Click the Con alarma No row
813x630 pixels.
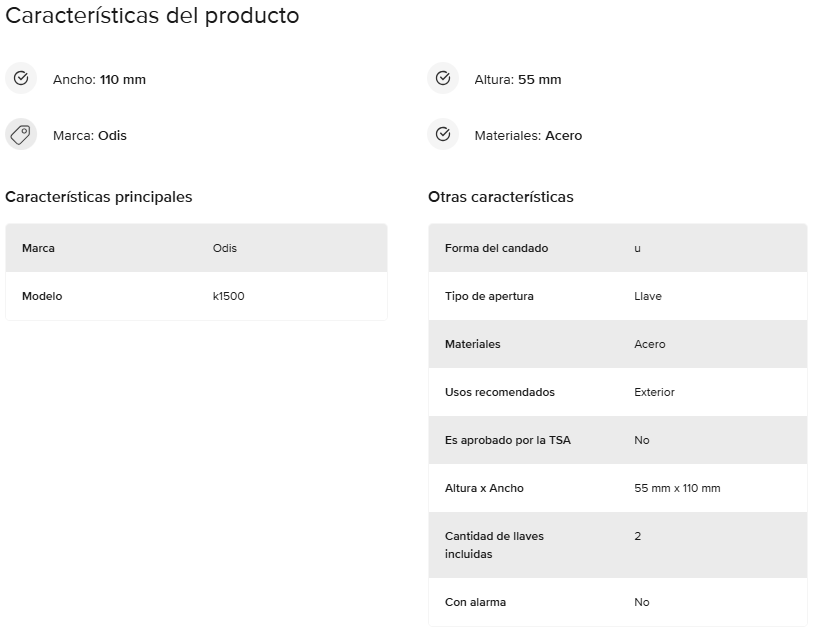pyautogui.click(x=617, y=602)
